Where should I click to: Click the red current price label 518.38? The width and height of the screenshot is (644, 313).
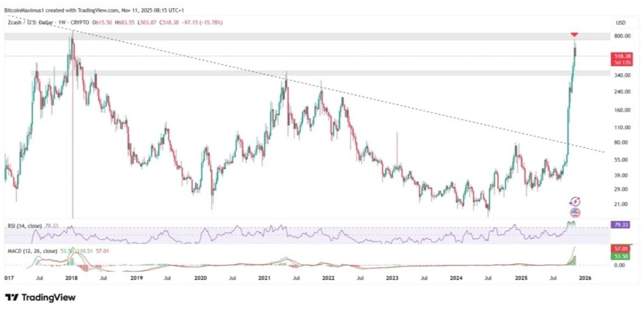620,56
